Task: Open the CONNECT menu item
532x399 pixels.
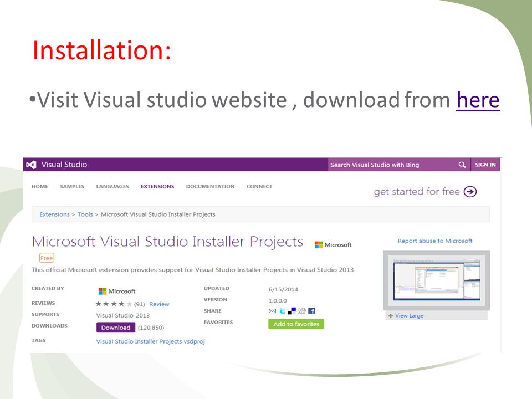Action: tap(259, 187)
